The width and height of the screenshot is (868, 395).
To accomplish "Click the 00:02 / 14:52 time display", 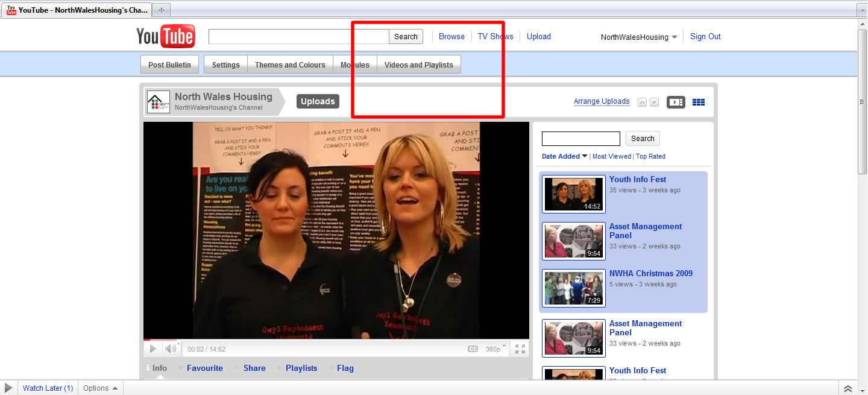I will [206, 349].
